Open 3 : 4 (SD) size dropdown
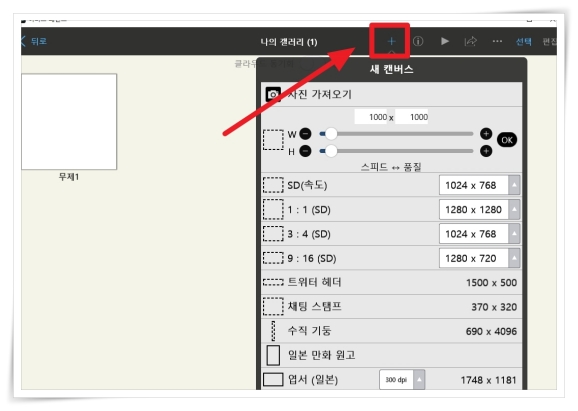 coord(479,234)
